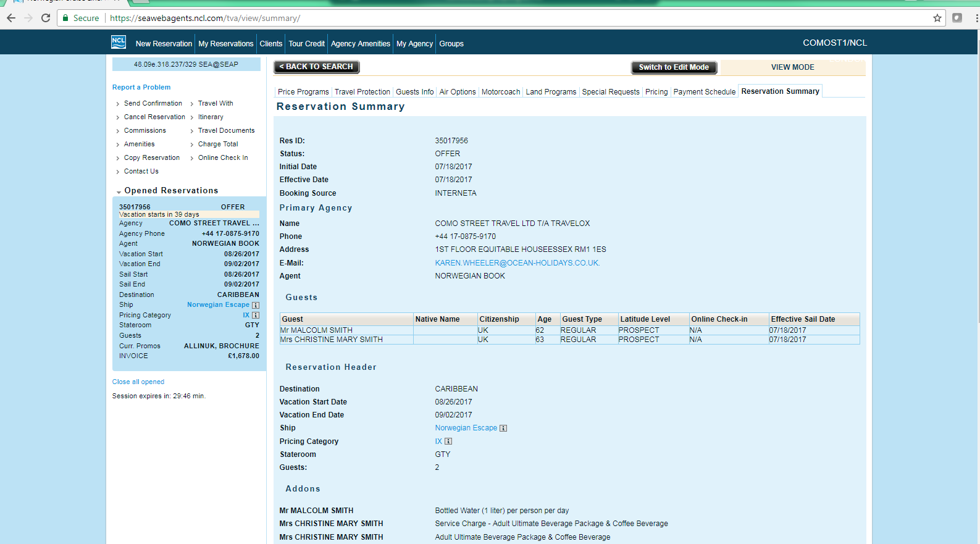
Task: Go back using the browser back arrow
Action: [11, 18]
